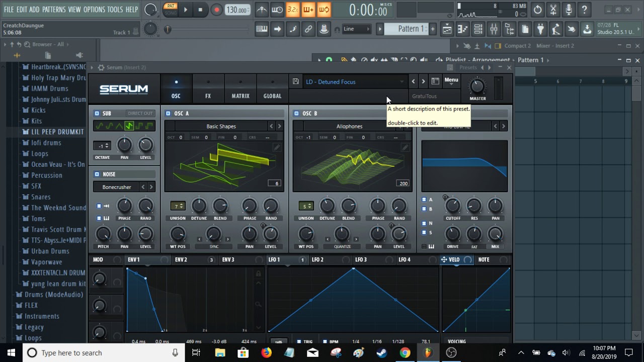This screenshot has height=362, width=644.
Task: Select the highlighted pulse sub waveform shape
Action: 129,126
